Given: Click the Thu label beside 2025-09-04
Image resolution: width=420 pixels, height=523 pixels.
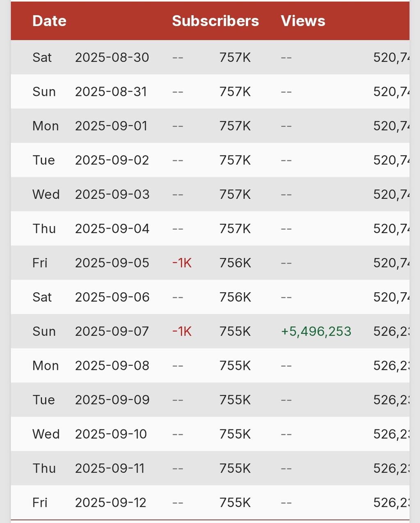Looking at the screenshot, I should [x=44, y=229].
